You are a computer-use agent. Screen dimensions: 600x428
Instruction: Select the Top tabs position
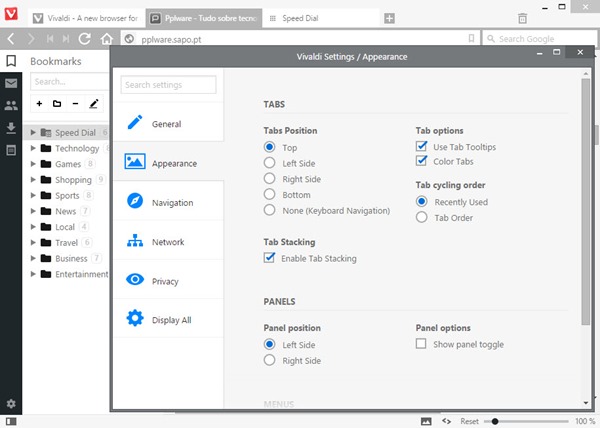click(269, 147)
